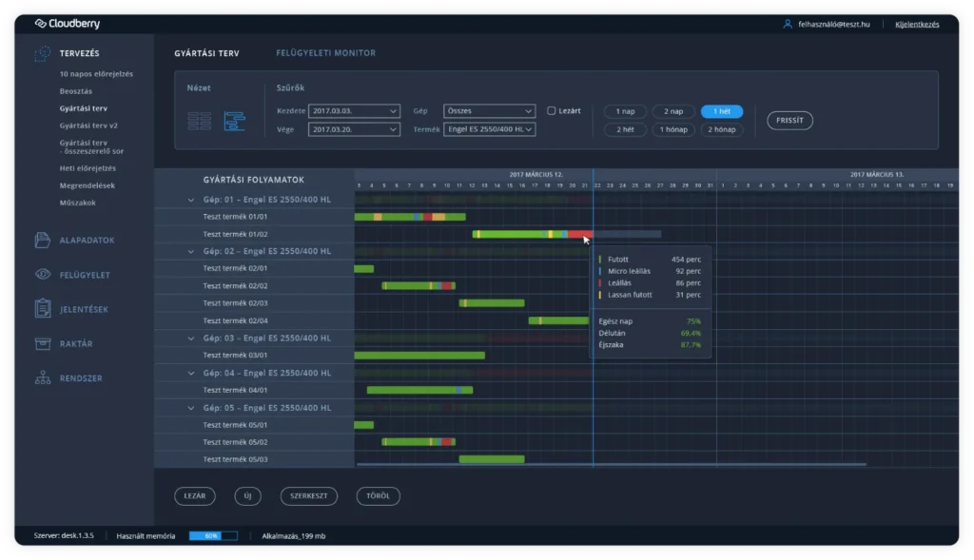Open the Gép Összes dropdown
Viewport: 974px width, 560px height.
[x=490, y=111]
